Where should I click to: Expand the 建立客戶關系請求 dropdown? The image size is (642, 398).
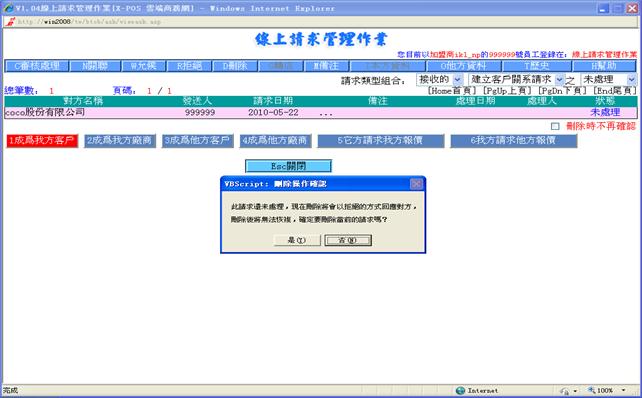[517, 79]
